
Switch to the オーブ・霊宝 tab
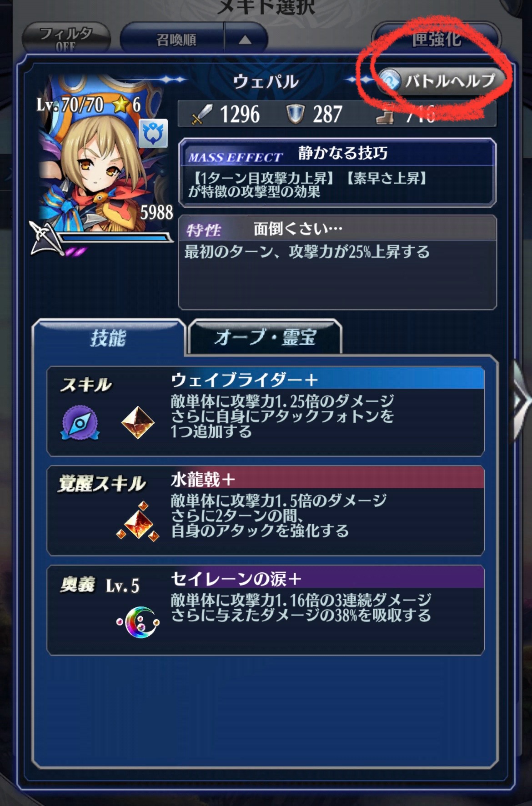click(265, 337)
